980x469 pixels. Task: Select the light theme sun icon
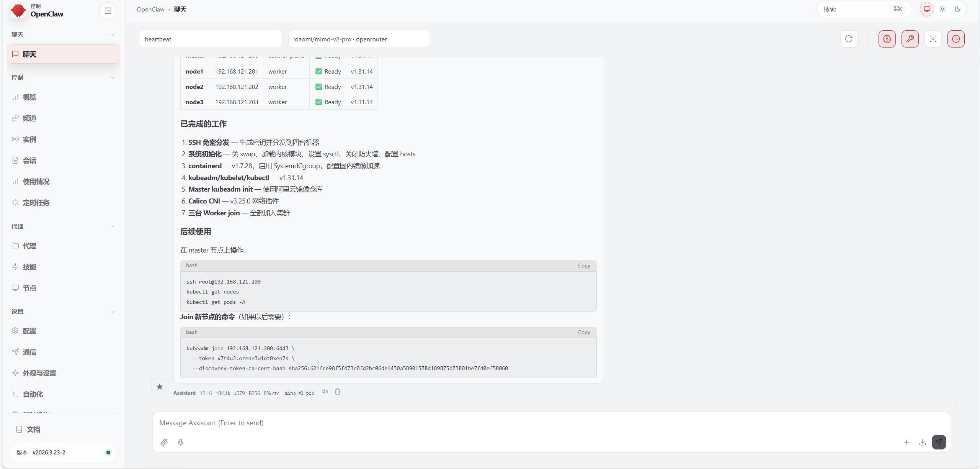(942, 9)
